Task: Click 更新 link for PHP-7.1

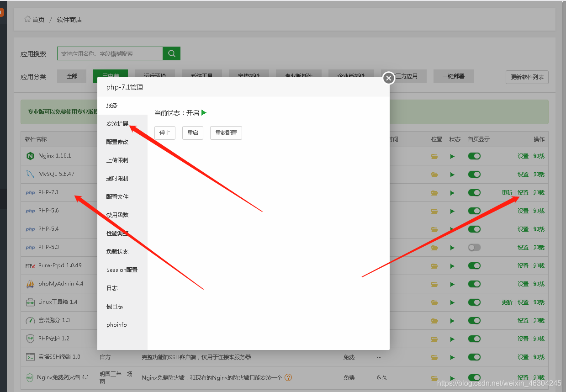Action: click(x=507, y=193)
